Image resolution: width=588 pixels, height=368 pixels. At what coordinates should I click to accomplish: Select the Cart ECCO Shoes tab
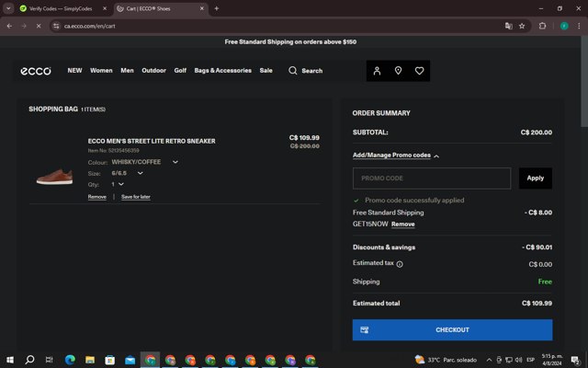pyautogui.click(x=148, y=8)
